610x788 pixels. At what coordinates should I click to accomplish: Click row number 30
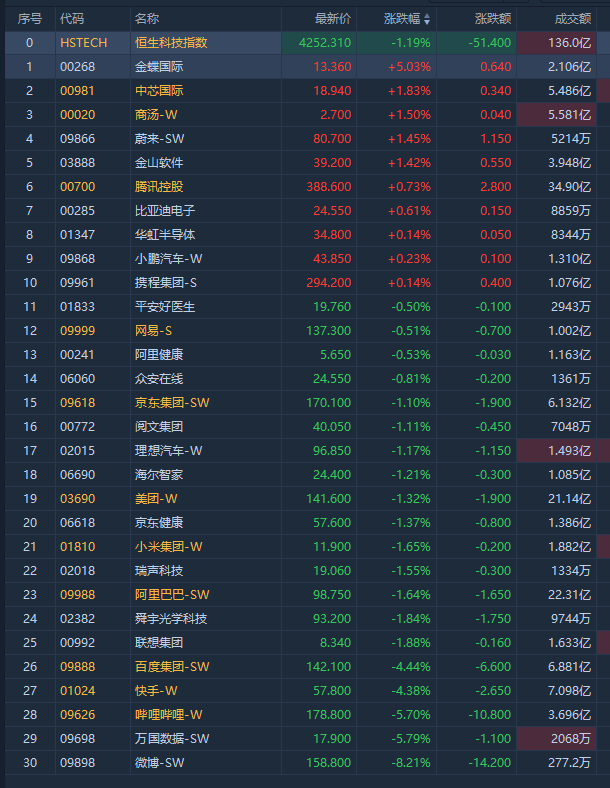(30, 763)
